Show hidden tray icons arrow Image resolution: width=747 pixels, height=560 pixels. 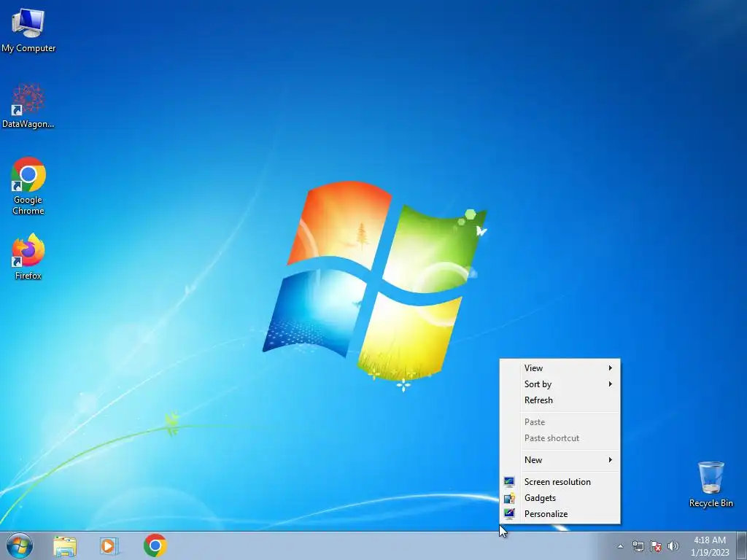tap(620, 546)
